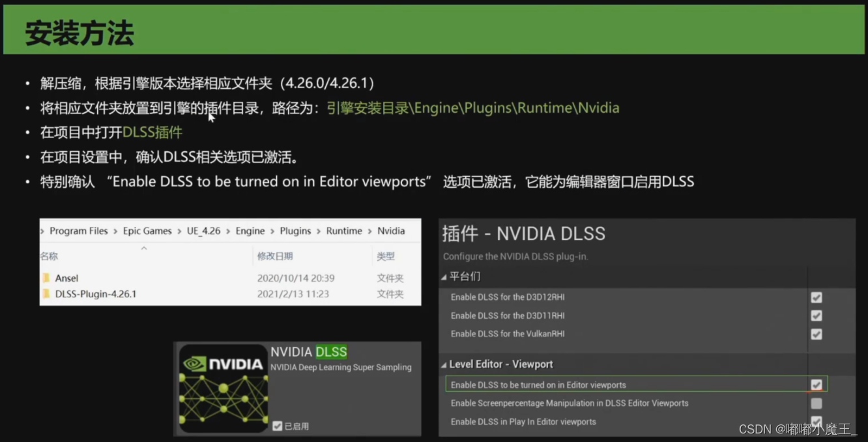Open the DLSS-Plugin-4.26.1 folder icon
The image size is (868, 442).
click(x=46, y=294)
